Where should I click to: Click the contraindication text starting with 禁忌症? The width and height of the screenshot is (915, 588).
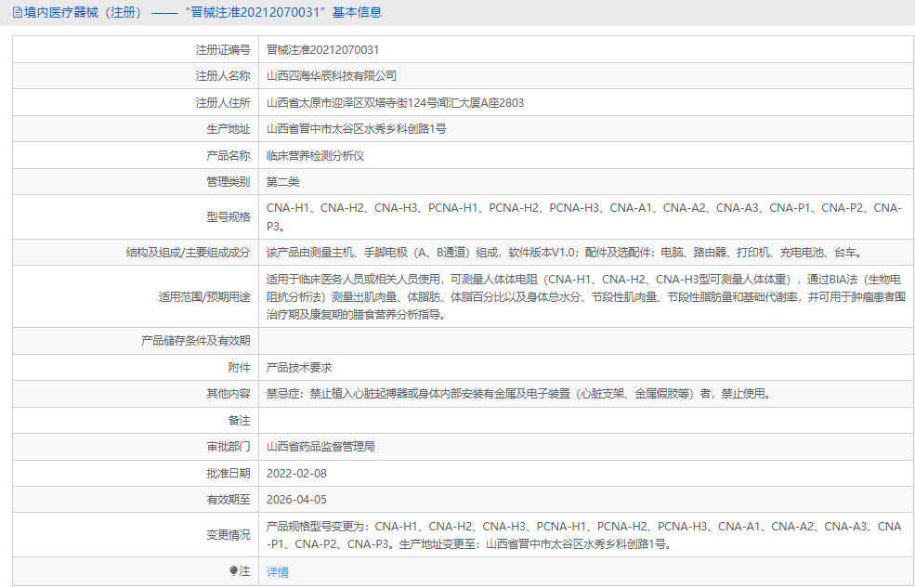520,394
